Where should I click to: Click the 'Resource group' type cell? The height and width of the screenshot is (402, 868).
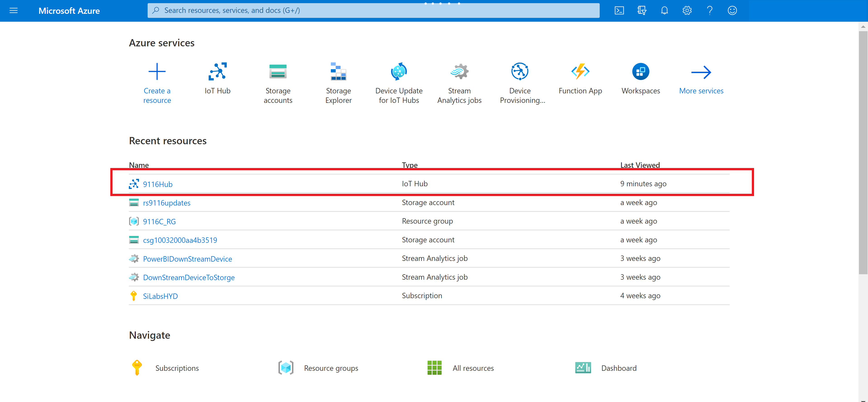coord(427,221)
